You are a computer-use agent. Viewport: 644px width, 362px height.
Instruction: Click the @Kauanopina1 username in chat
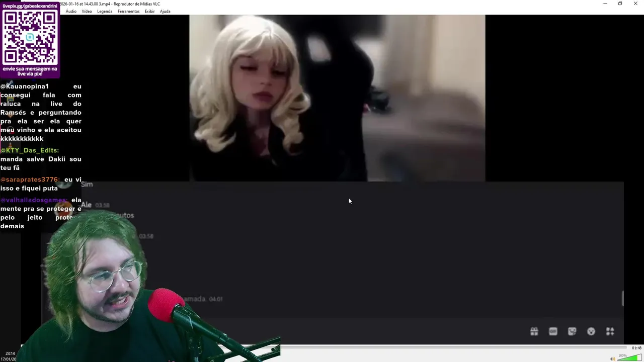tap(25, 86)
